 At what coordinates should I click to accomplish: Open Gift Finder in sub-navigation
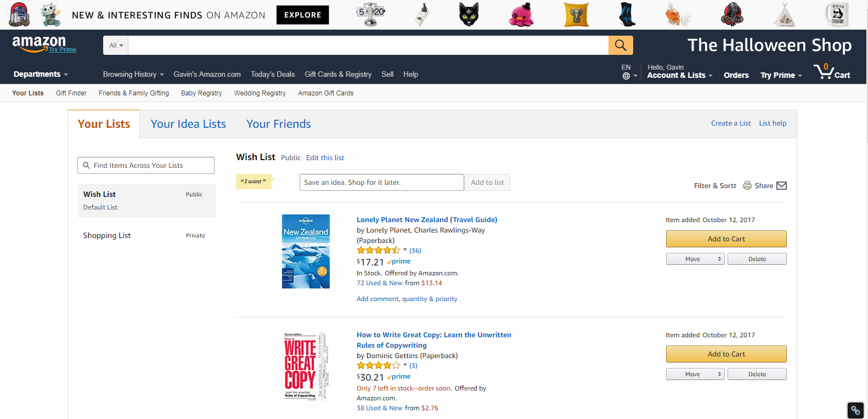tap(71, 93)
